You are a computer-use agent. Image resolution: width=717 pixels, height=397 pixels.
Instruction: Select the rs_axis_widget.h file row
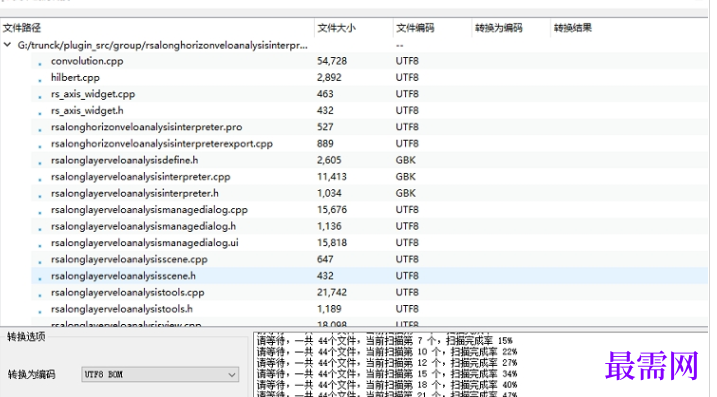click(369, 110)
